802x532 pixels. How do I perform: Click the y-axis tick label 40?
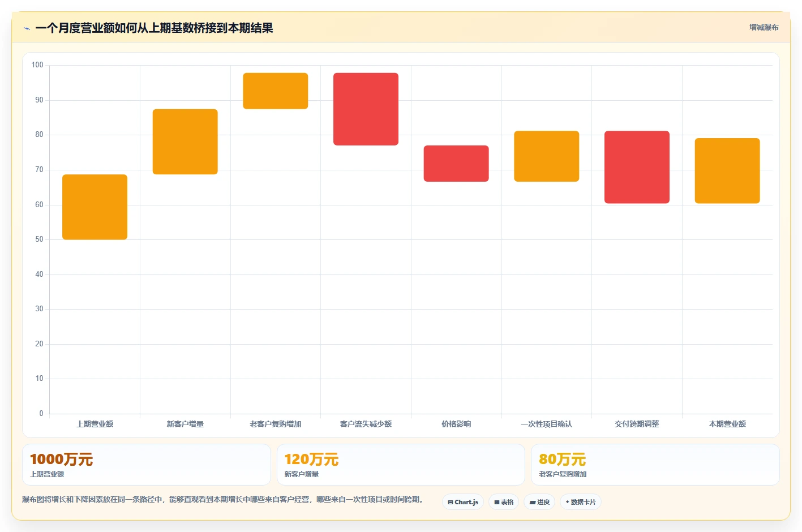39,274
